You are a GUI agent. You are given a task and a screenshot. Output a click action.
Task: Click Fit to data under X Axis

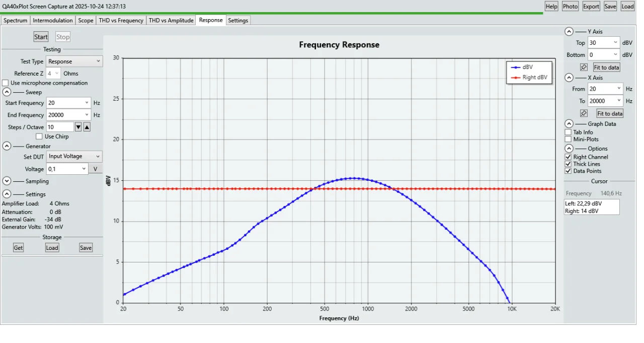coord(609,113)
